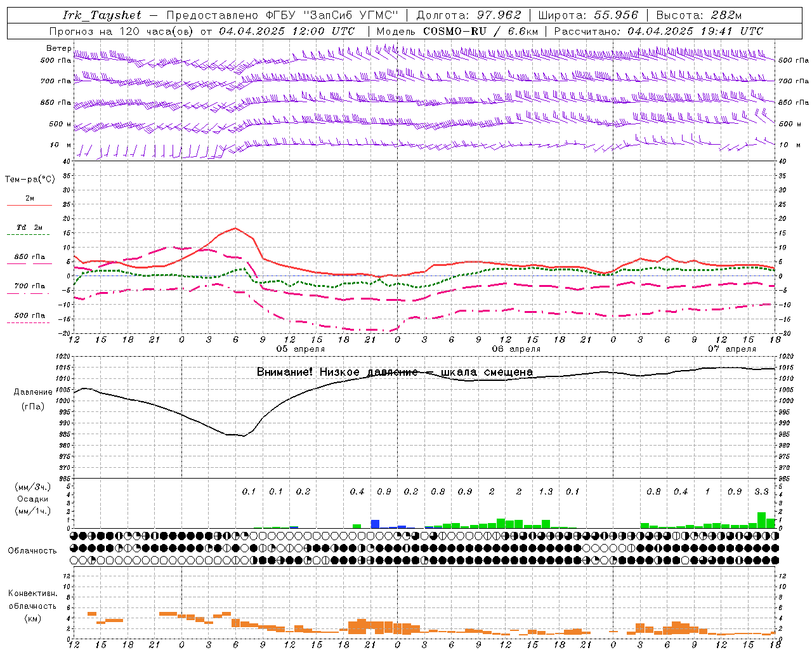Click 'Рассчитано: 04.04.2025 19:41 UTC' timestamp
Viewport: 812px width, 650px height.
pos(658,31)
